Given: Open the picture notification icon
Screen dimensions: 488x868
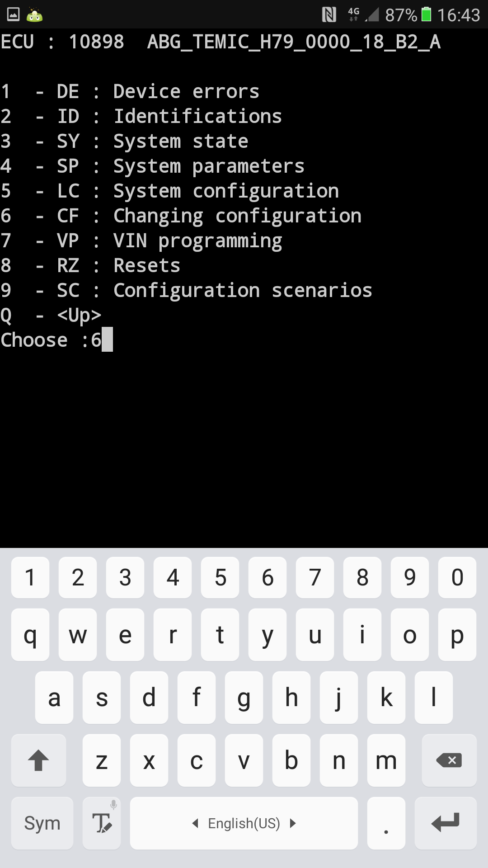Looking at the screenshot, I should pos(14,14).
